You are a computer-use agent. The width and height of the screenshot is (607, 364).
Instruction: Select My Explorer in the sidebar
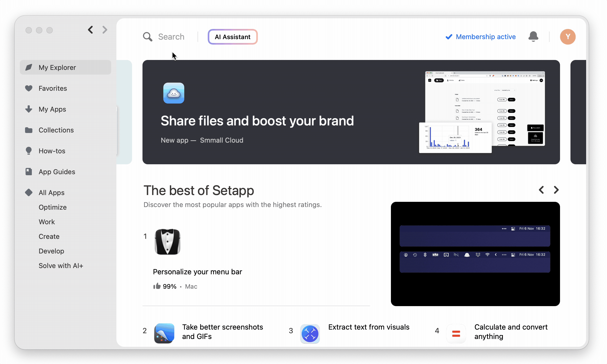click(66, 67)
